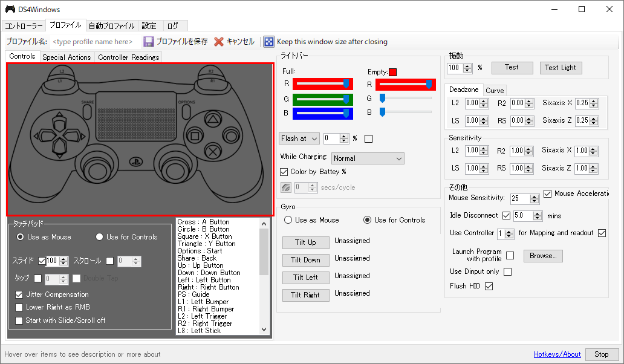The image size is (624, 364).
Task: Adjust the Use Controller number stepper
Action: click(509, 234)
